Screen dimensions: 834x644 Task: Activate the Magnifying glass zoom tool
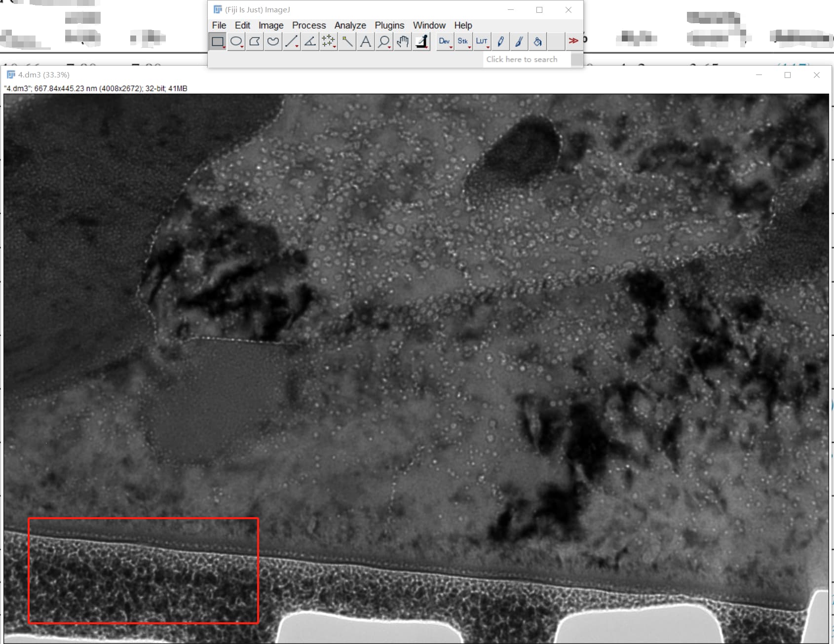tap(384, 41)
